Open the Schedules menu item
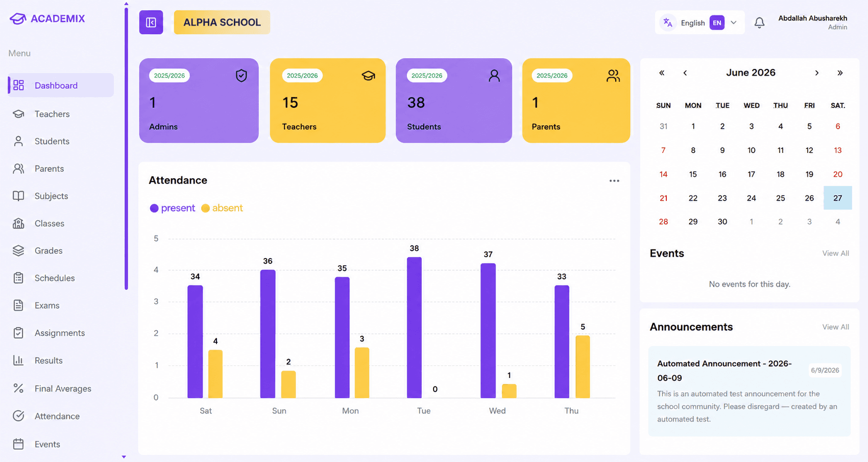 (x=61, y=278)
